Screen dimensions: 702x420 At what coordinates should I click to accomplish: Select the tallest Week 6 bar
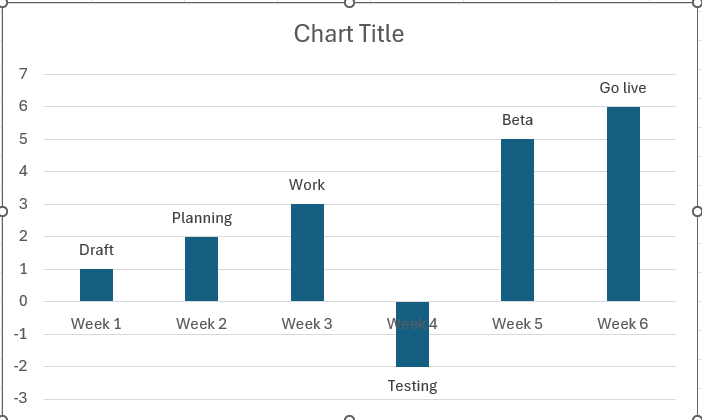pos(623,204)
